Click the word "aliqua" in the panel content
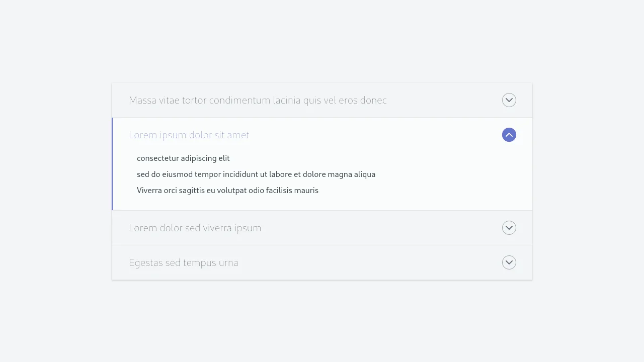This screenshot has width=644, height=362. (x=365, y=174)
